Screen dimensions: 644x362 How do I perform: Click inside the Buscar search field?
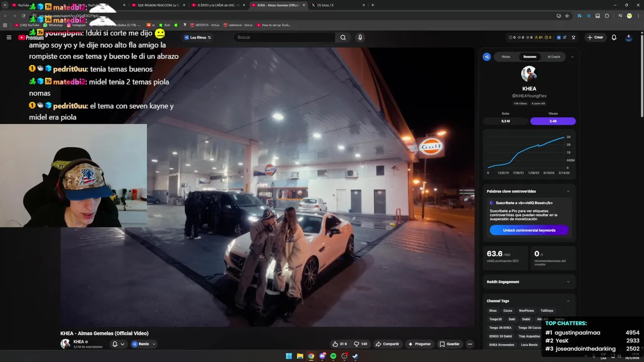[285, 37]
